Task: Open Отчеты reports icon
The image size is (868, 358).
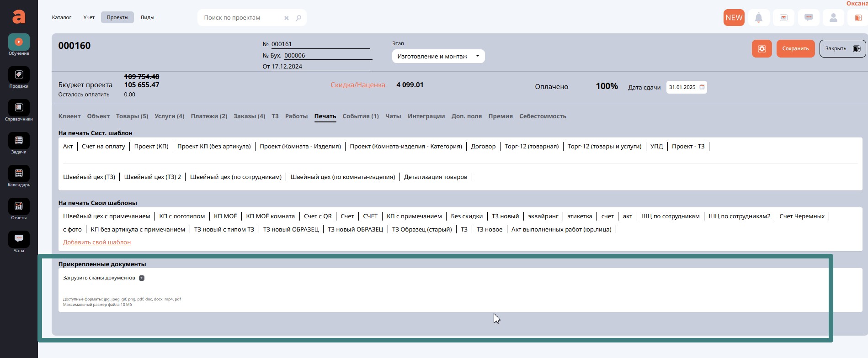Action: click(19, 206)
